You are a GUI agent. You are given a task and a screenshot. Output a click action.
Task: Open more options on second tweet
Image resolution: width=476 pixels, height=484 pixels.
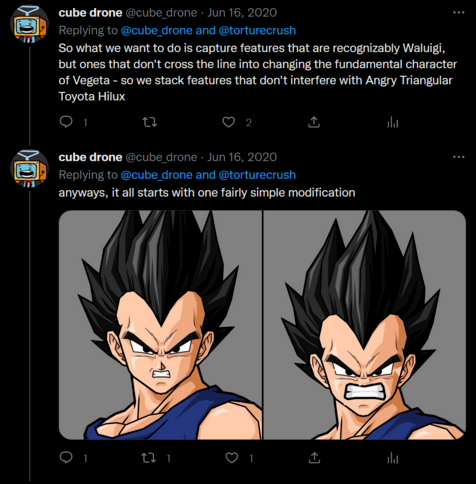click(x=459, y=157)
